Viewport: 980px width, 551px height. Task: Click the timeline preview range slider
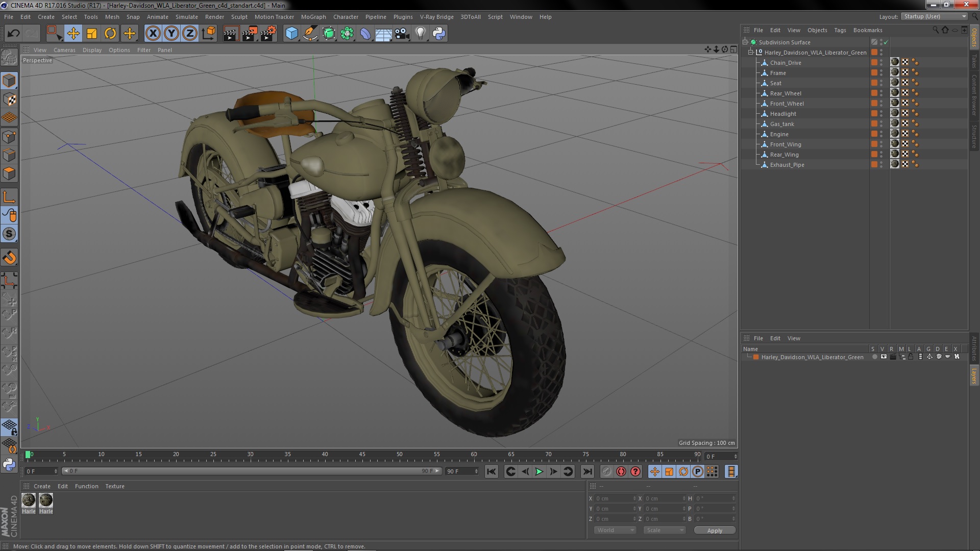tap(251, 471)
